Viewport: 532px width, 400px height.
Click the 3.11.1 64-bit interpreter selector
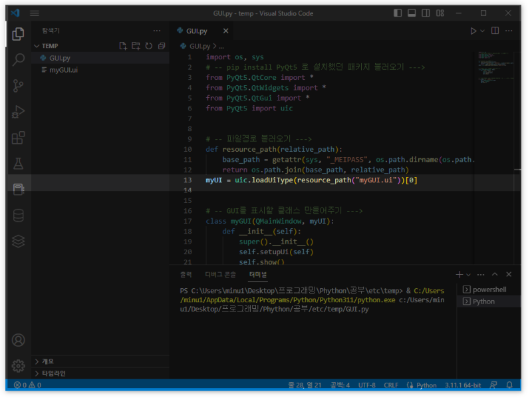[464, 385]
